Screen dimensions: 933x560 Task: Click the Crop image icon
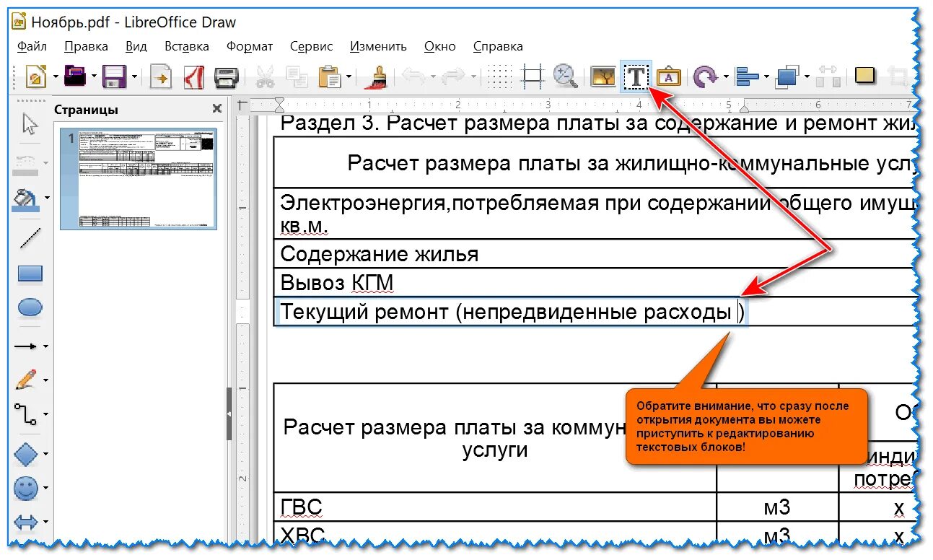898,76
